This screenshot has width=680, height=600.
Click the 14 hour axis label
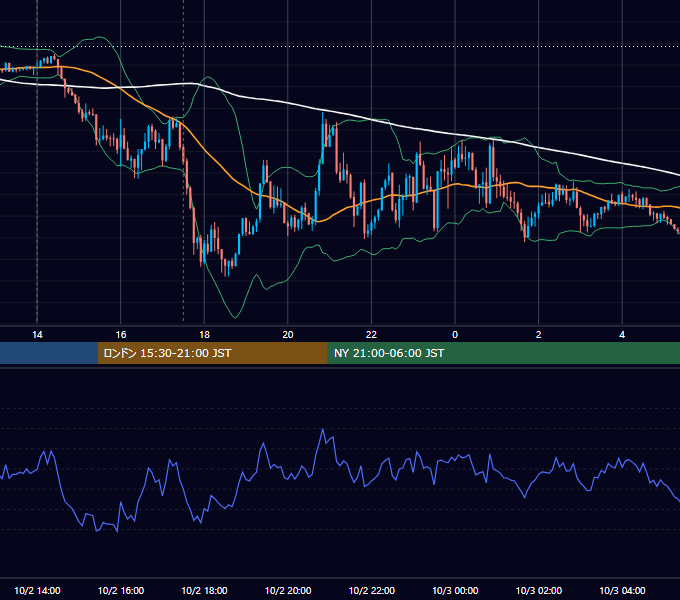coord(37,335)
